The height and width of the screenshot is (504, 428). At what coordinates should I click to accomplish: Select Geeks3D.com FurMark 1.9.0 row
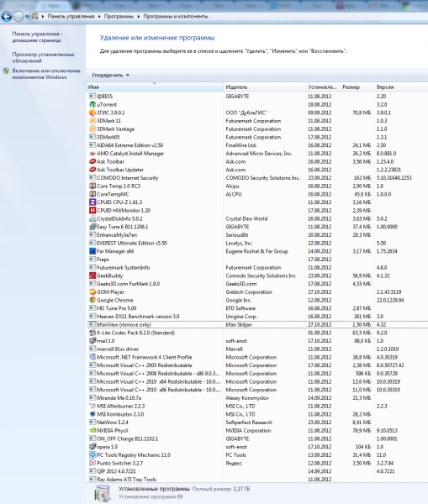click(257, 284)
